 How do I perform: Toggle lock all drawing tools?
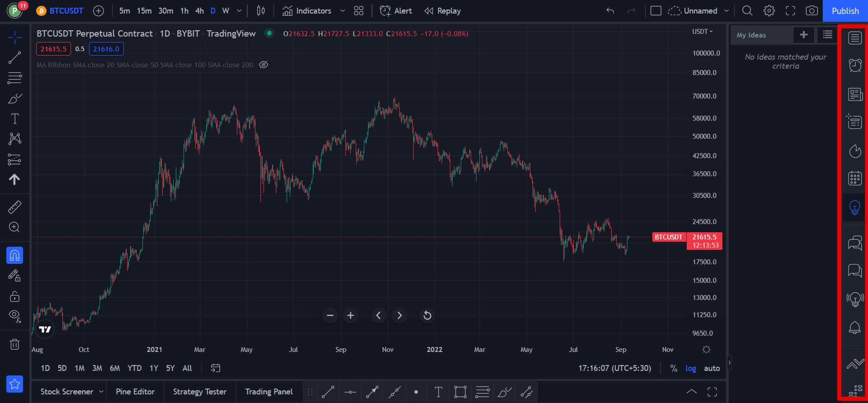14,296
